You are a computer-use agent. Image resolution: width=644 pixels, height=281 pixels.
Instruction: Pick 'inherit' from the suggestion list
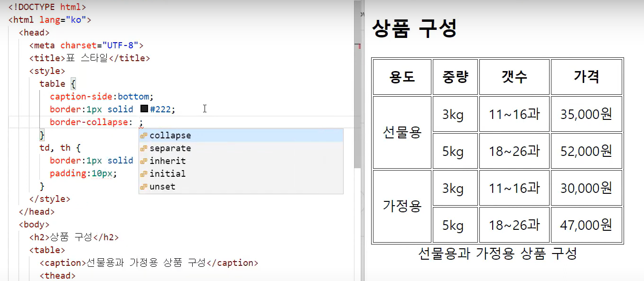241,161
